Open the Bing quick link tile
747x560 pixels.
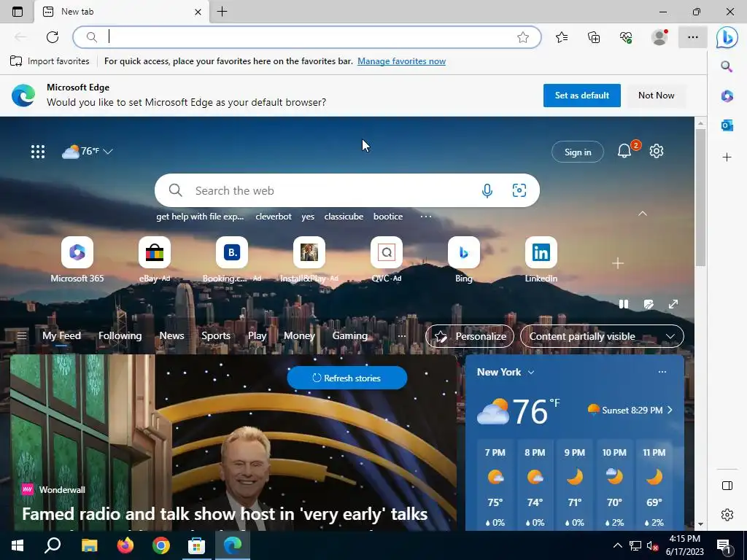click(x=463, y=260)
